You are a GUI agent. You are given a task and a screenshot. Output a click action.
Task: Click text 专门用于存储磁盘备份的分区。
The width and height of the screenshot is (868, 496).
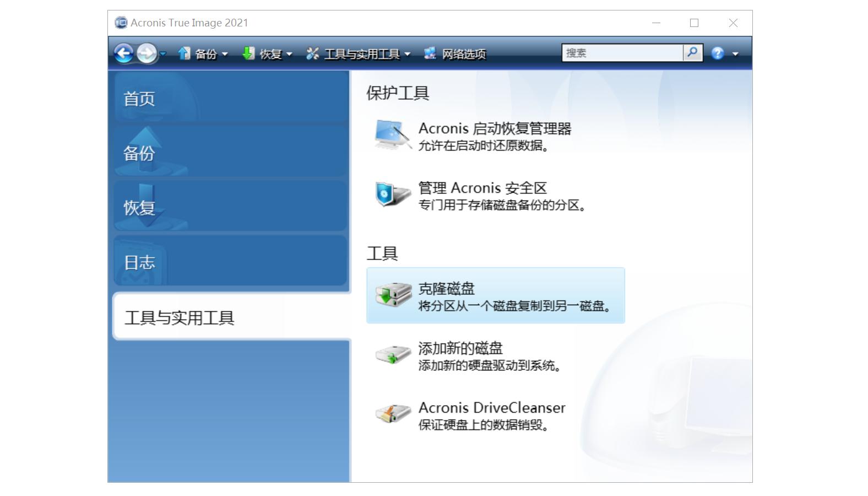(502, 206)
